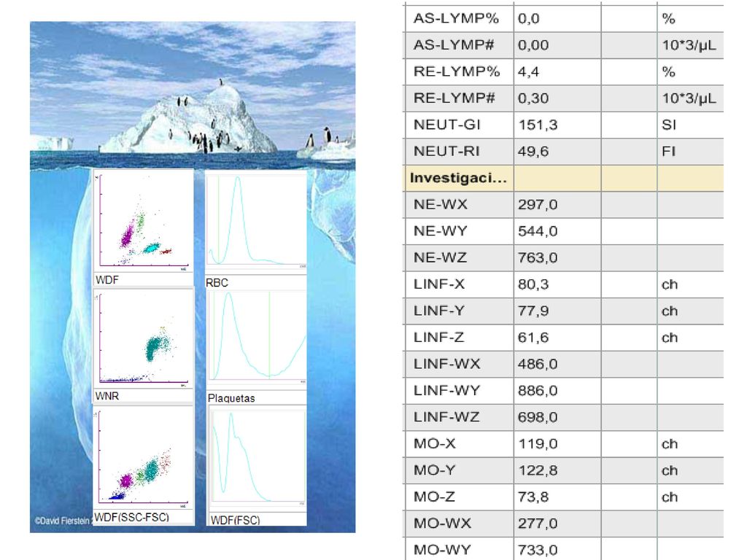Select the NEUT-RI row label
The image size is (747, 560).
446,152
